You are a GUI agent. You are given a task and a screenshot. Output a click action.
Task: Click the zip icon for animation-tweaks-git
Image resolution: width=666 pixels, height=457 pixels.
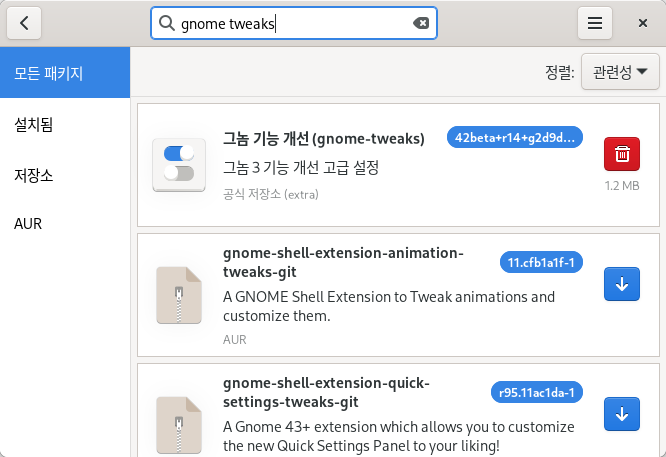coord(179,295)
